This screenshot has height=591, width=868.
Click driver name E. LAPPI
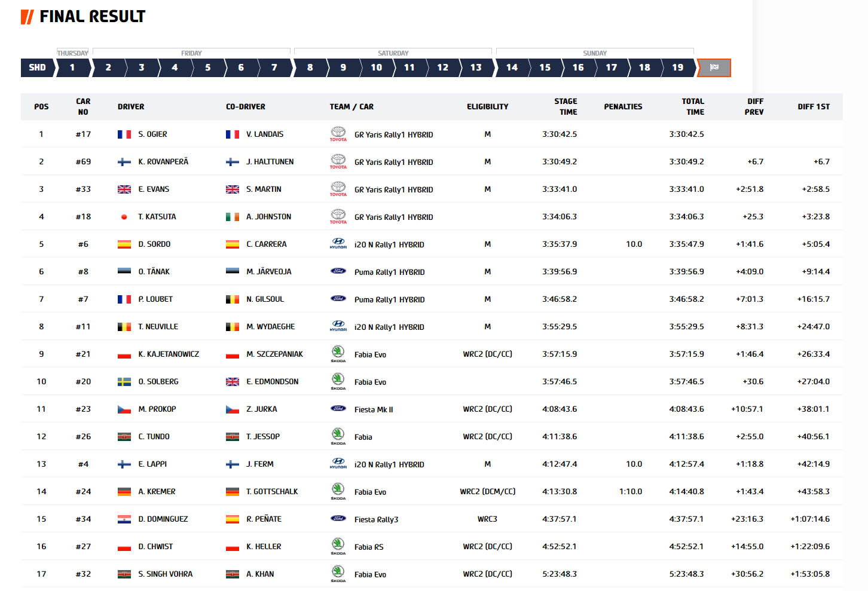coord(152,464)
